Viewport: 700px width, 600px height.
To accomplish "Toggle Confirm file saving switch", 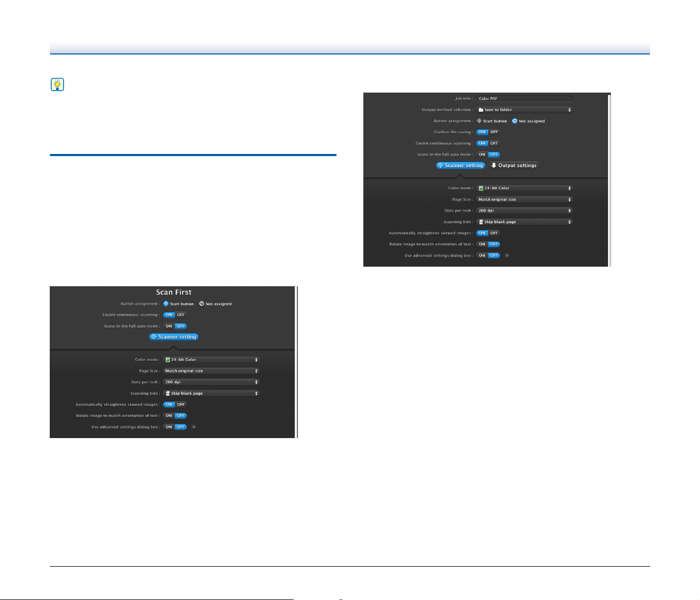I will pos(488,132).
